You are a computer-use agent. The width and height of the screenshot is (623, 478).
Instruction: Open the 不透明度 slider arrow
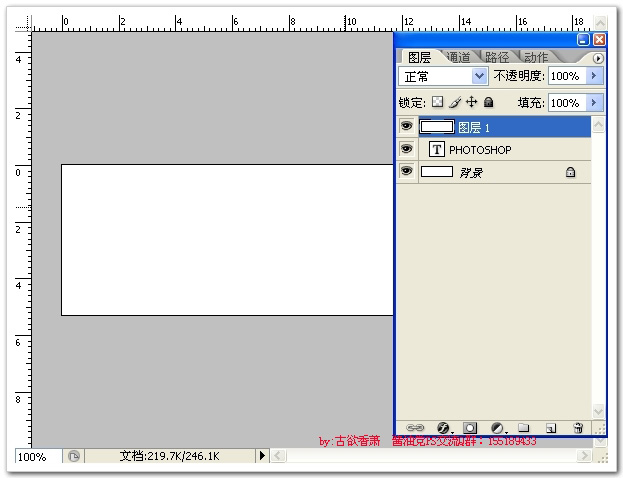click(x=594, y=75)
